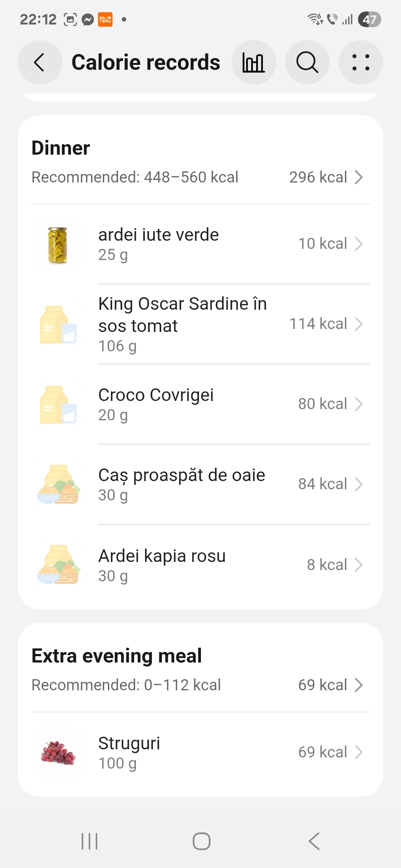Viewport: 401px width, 868px height.
Task: Open the calorie chart statistics icon
Action: [x=254, y=62]
